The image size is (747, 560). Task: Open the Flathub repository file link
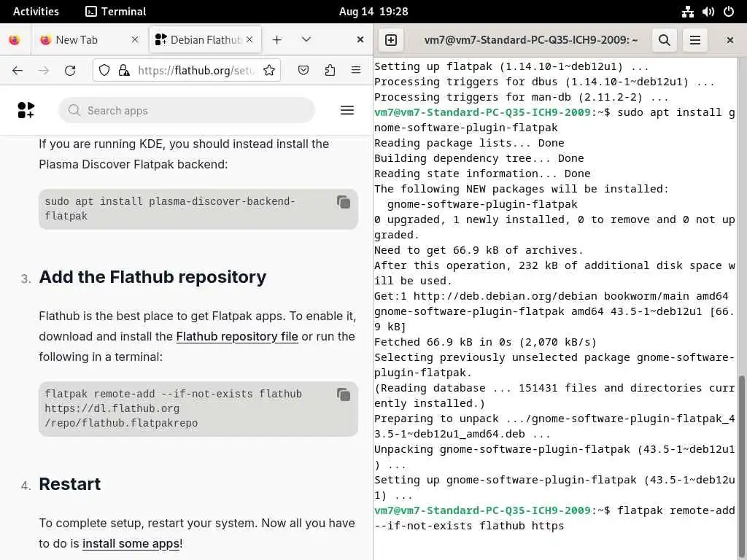coord(237,336)
